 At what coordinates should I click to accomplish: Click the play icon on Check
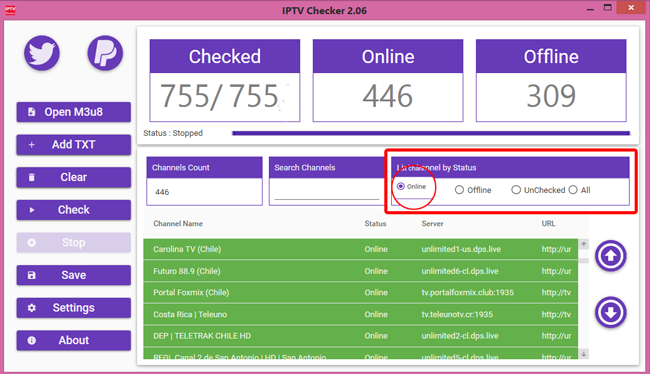tap(32, 210)
